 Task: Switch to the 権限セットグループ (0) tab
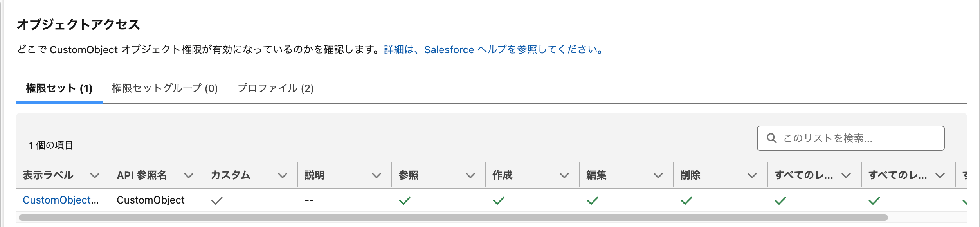pos(165,88)
